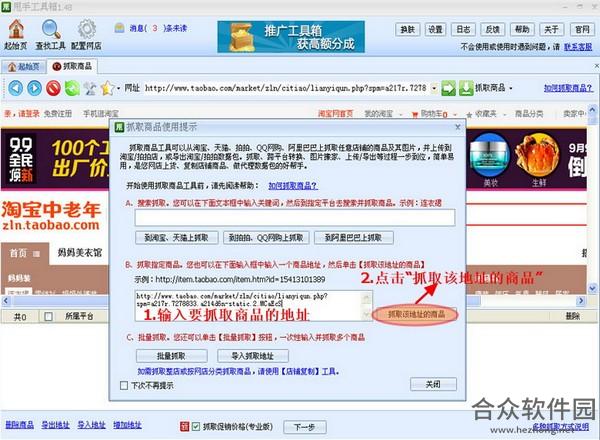Click the 官网 button
600x440 pixels.
pos(582,29)
